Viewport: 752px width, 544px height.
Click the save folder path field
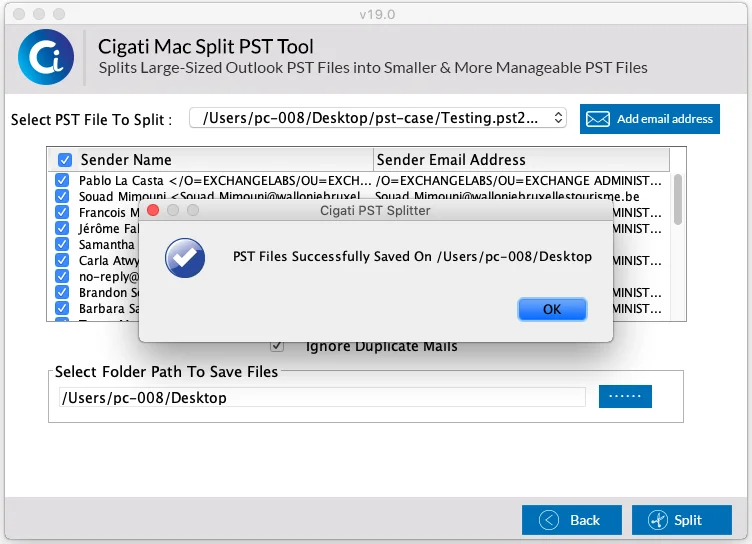pos(322,397)
